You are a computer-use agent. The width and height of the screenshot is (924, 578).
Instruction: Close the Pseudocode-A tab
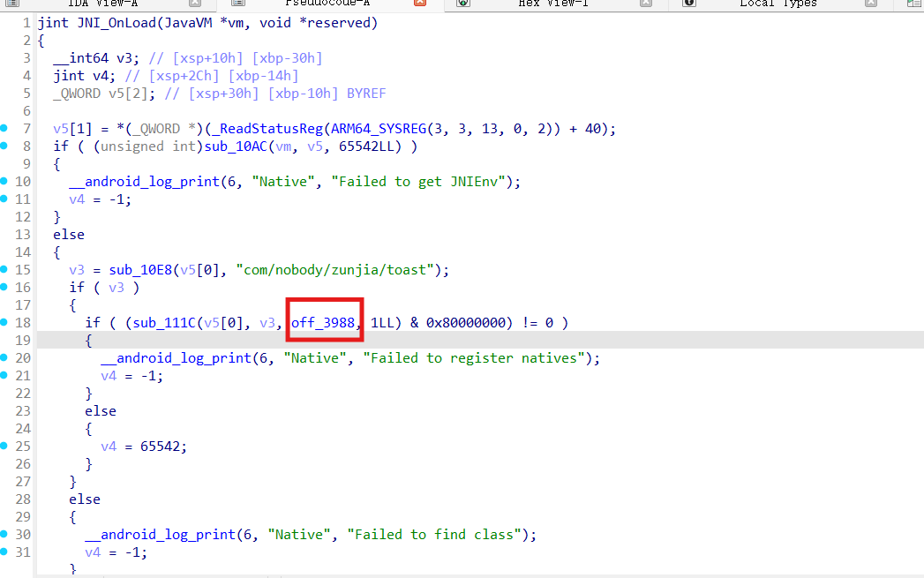tap(420, 4)
